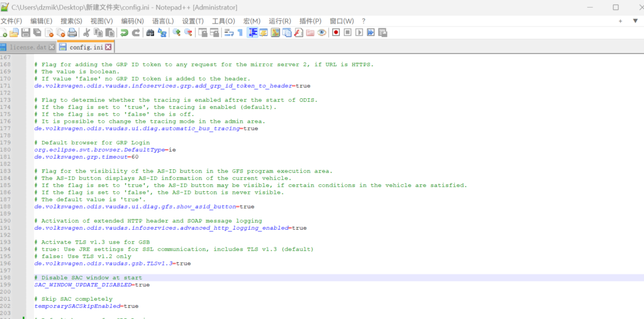Click the Save file toolbar icon
This screenshot has width=644, height=319.
[26, 33]
